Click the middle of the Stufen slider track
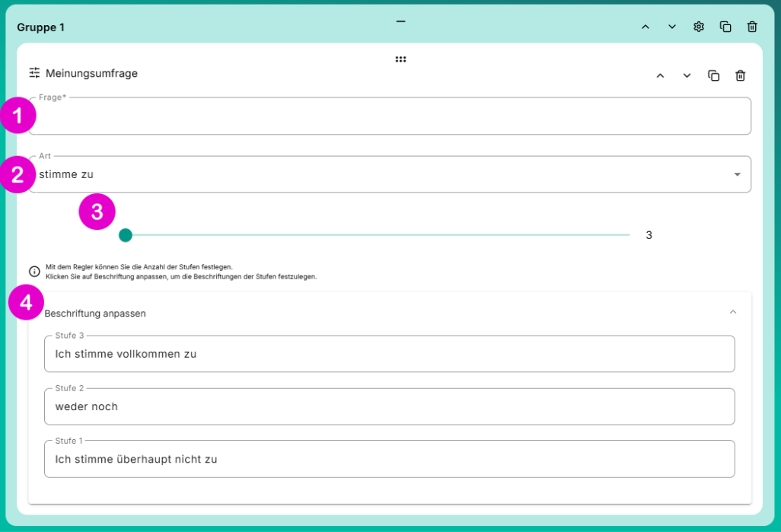Image resolution: width=781 pixels, height=532 pixels. click(x=378, y=234)
